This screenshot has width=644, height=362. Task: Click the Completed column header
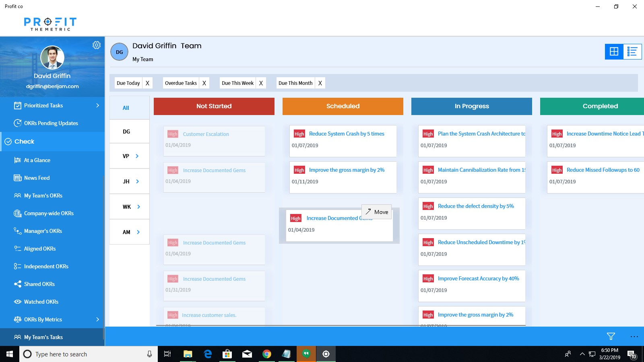[x=592, y=106]
